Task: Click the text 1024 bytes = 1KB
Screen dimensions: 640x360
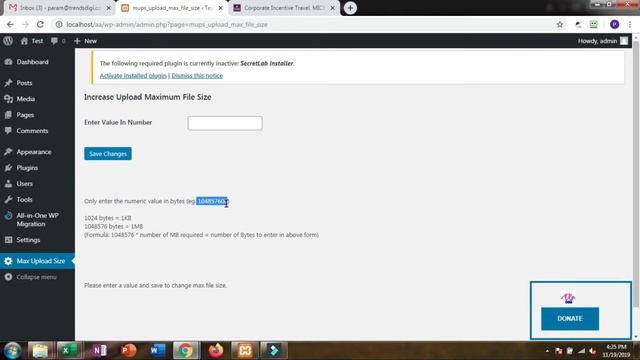Action: pos(108,218)
